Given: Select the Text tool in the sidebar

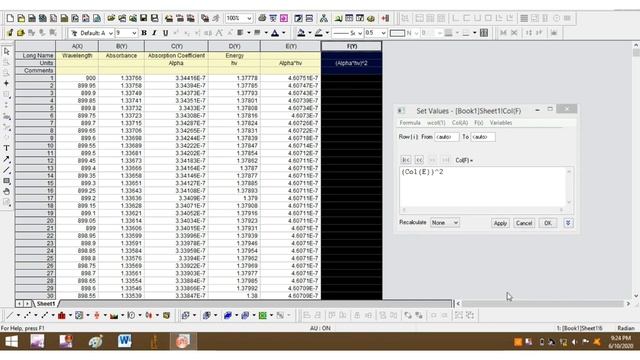Looking at the screenshot, I should [7, 148].
